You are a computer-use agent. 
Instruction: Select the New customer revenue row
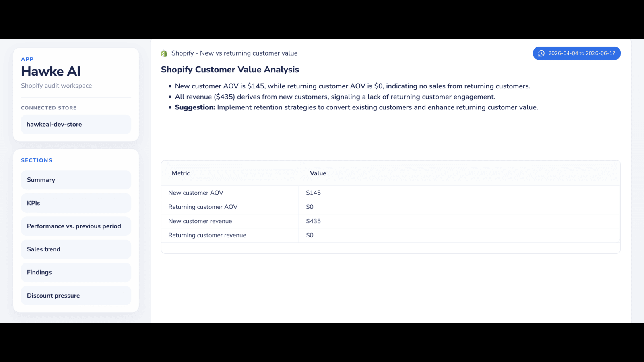390,221
